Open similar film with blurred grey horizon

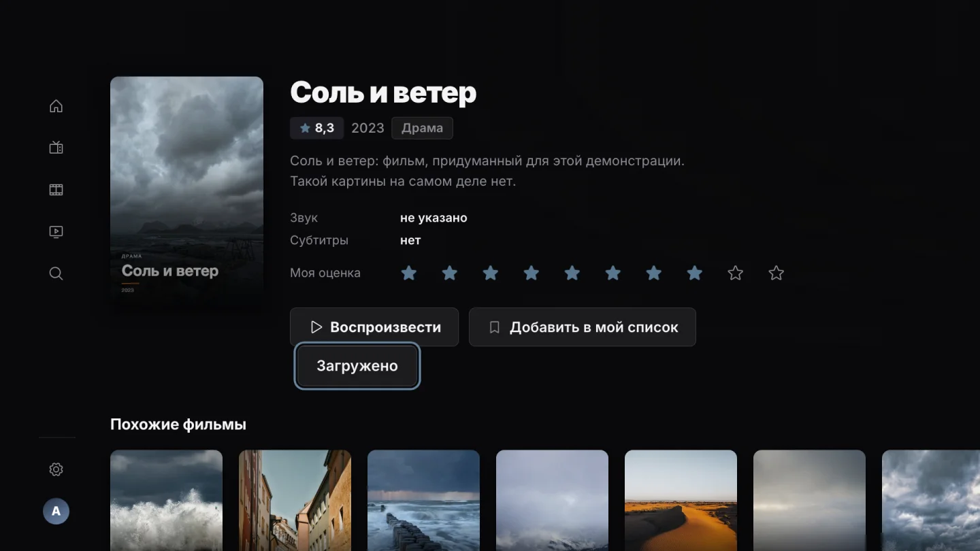809,501
